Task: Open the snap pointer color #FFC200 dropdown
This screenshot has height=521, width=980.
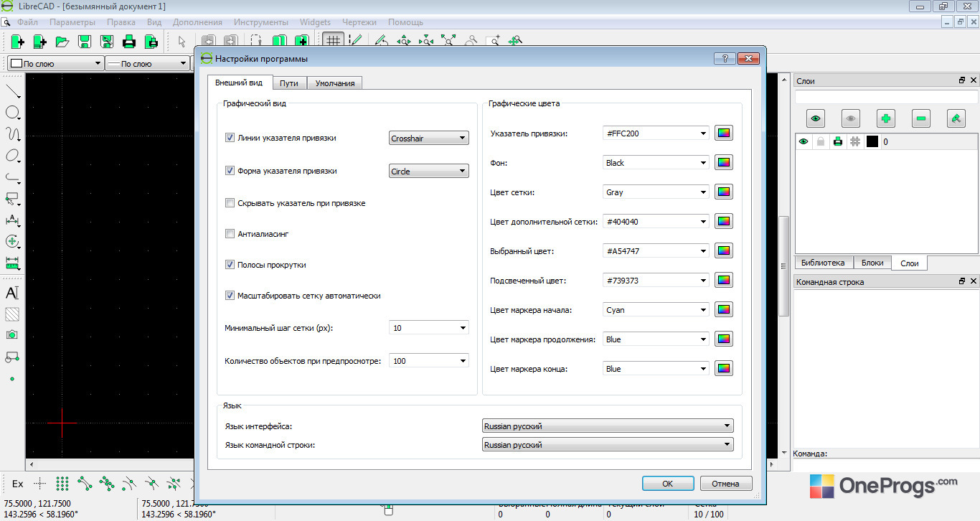Action: pyautogui.click(x=656, y=133)
